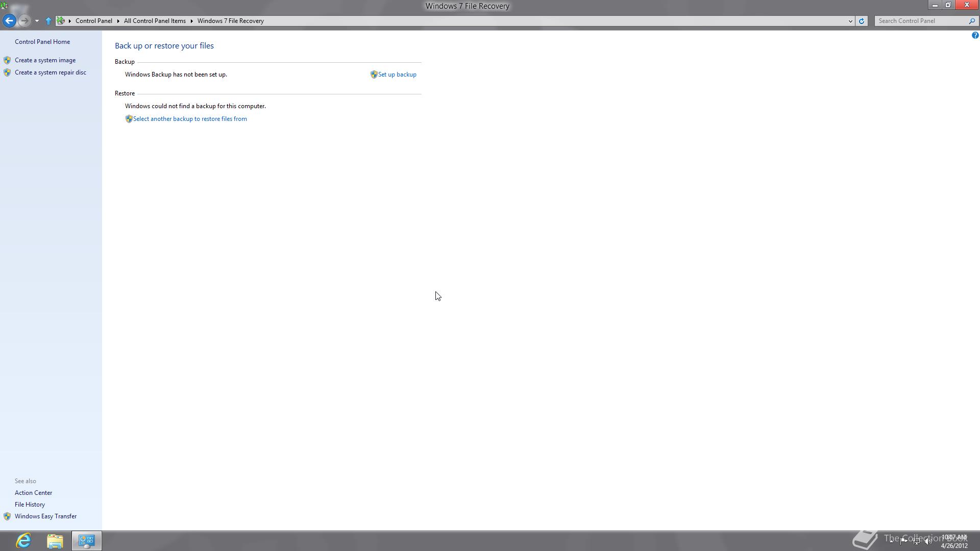
Task: Close the Windows 7 File Recovery window
Action: tap(967, 5)
